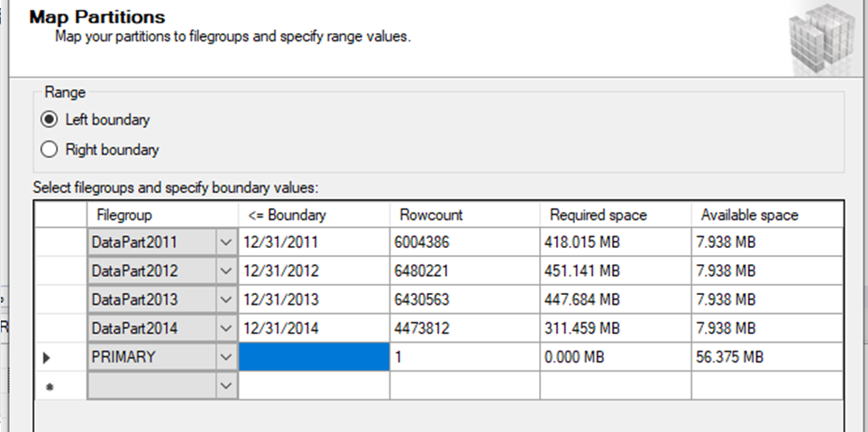The image size is (868, 432).
Task: Select the Left boundary radio button
Action: (x=49, y=119)
